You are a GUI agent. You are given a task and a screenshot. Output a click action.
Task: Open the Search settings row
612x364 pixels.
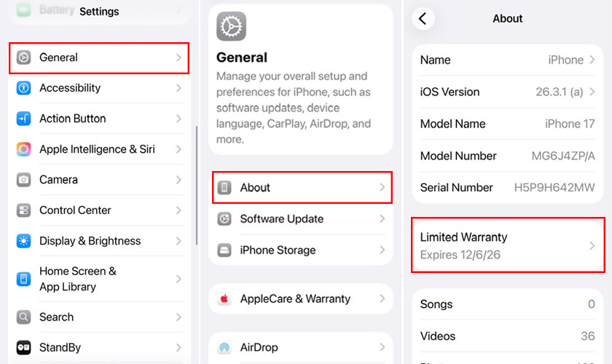pyautogui.click(x=99, y=317)
